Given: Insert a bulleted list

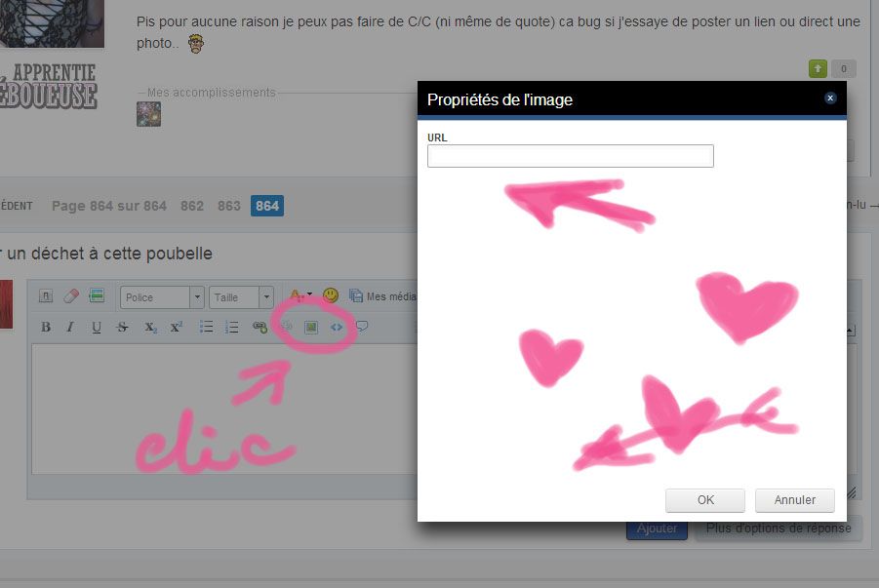Looking at the screenshot, I should [x=207, y=328].
